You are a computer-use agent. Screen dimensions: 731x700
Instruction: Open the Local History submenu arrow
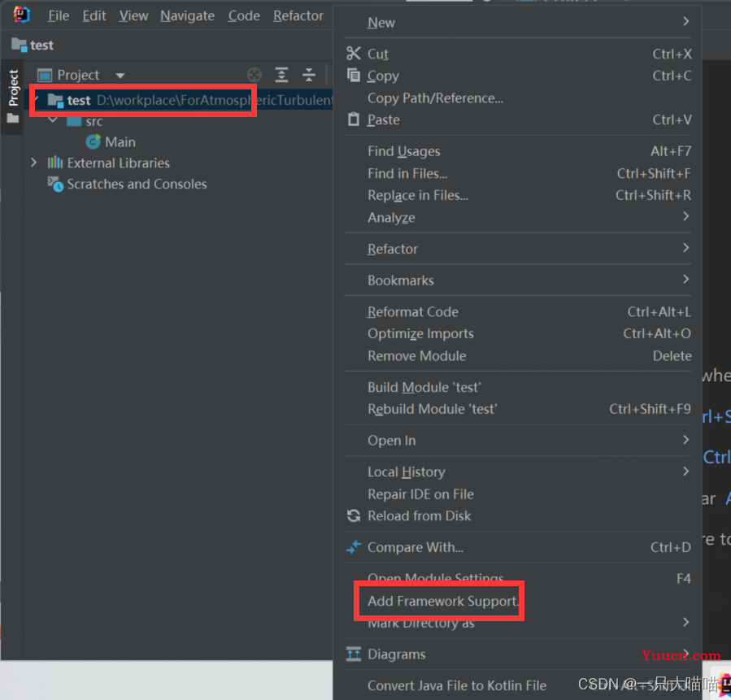point(685,472)
